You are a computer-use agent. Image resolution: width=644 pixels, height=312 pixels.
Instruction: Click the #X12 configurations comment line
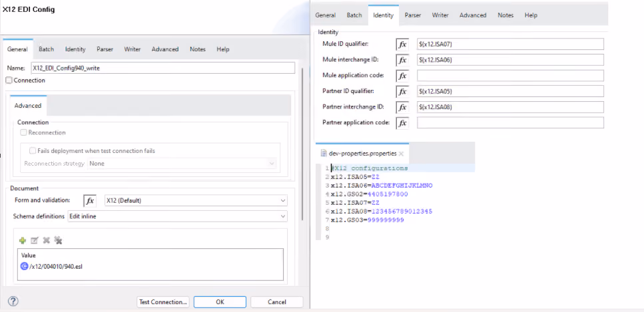[x=369, y=168]
